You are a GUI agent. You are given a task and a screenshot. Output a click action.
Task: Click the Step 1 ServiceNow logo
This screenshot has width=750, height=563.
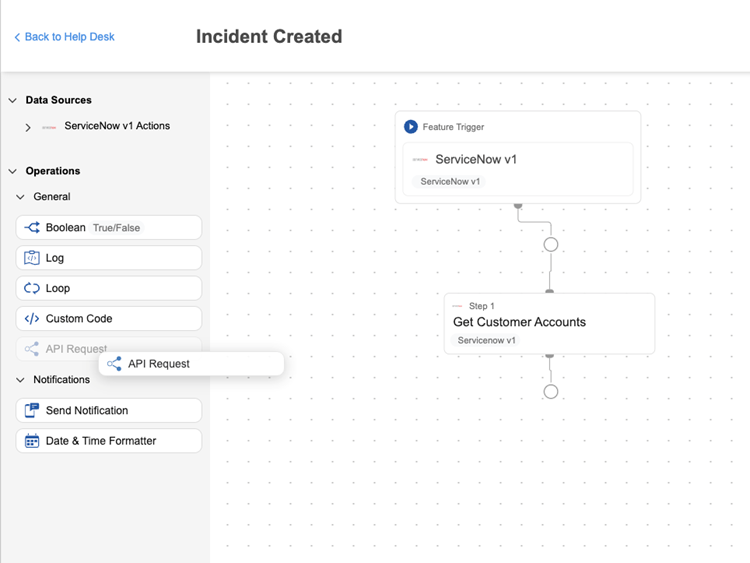point(457,306)
